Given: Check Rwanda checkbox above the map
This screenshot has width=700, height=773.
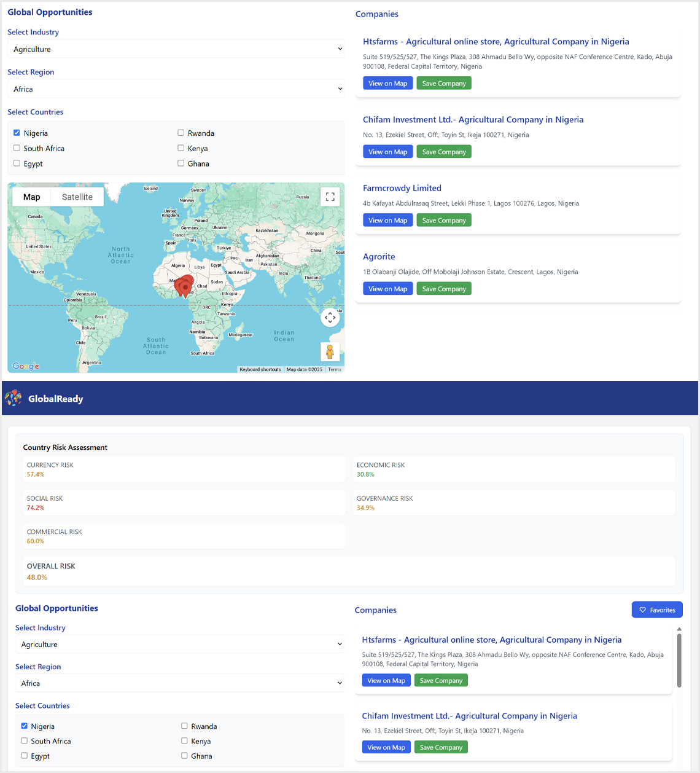Looking at the screenshot, I should tap(181, 133).
